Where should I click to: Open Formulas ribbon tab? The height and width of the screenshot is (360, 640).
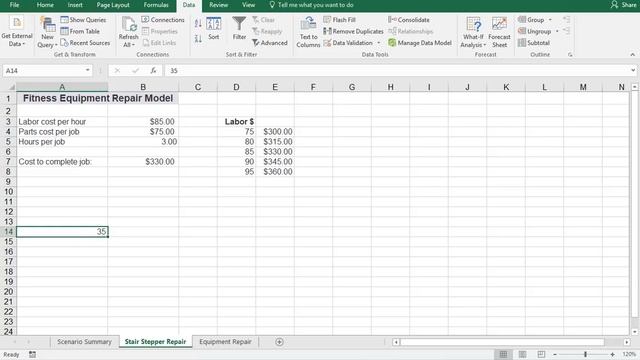coord(156,5)
